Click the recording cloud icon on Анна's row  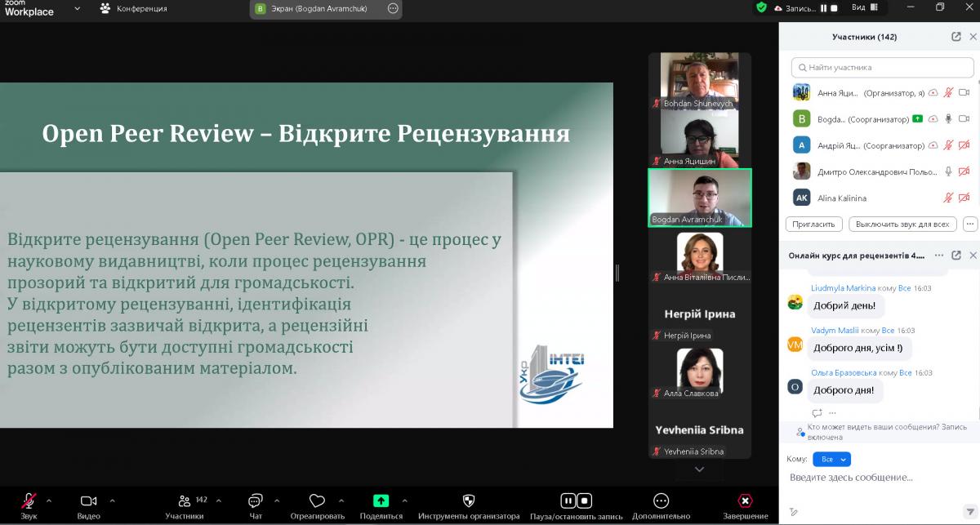[933, 93]
